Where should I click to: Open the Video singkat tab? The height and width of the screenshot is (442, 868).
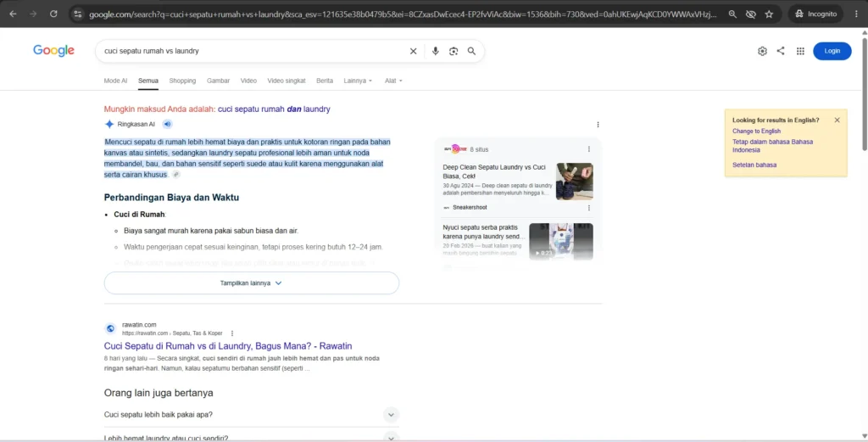point(287,81)
